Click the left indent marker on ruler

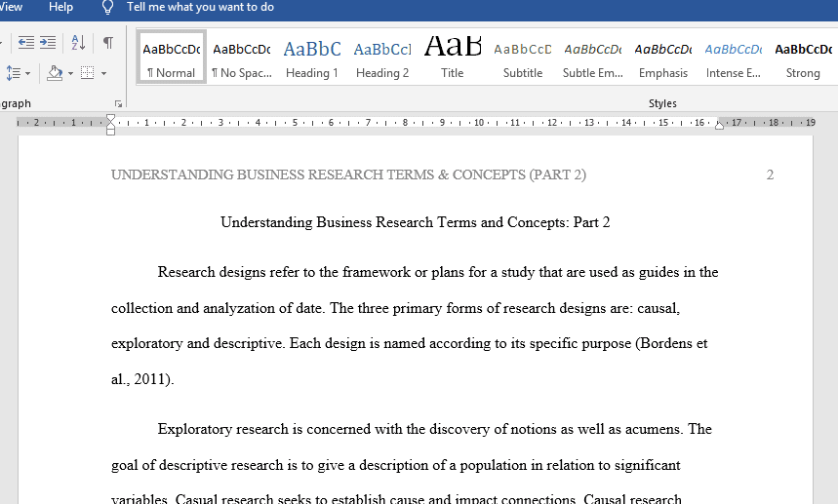click(x=110, y=132)
